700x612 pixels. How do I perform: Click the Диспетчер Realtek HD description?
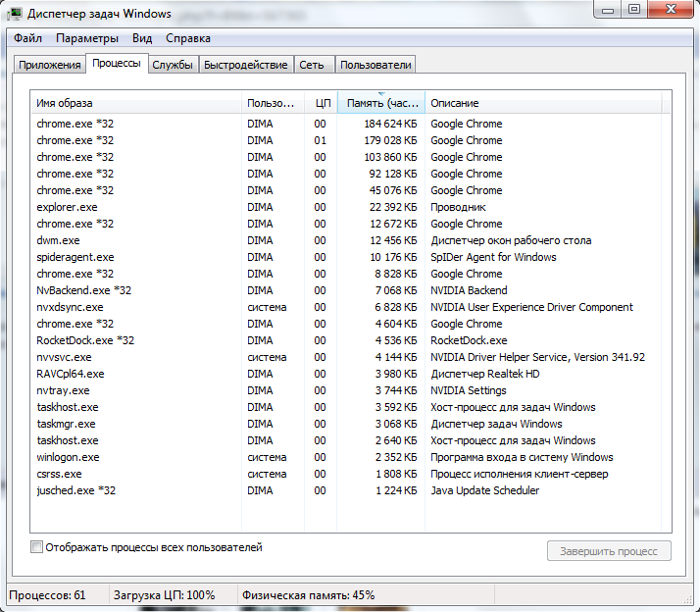pyautogui.click(x=485, y=374)
